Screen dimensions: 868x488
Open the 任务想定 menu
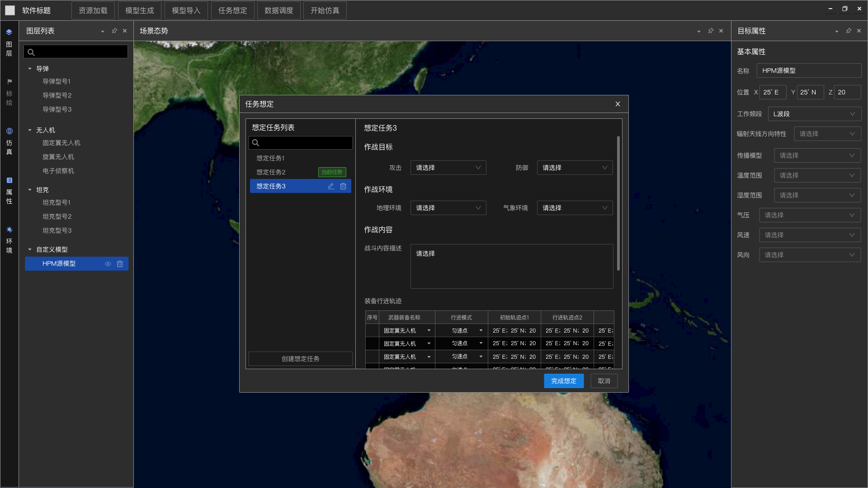point(233,10)
